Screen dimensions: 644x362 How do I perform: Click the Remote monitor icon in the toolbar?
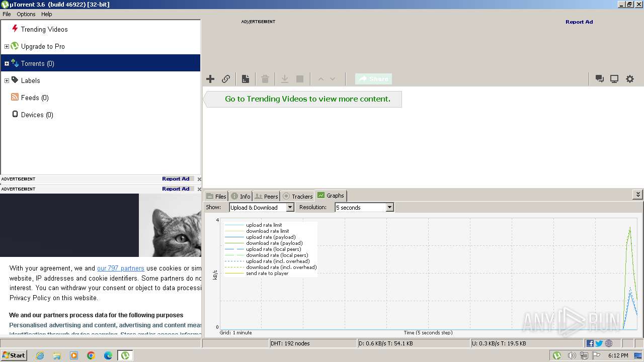click(x=614, y=79)
